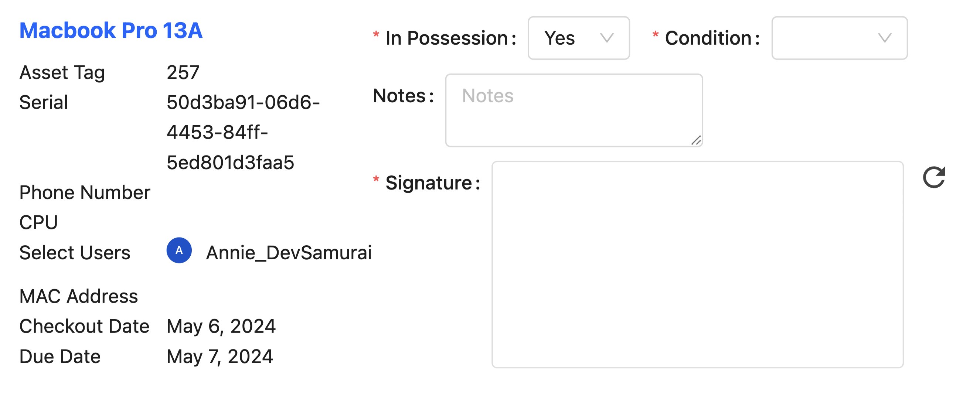Click the May 7, 2024 due date
The height and width of the screenshot is (396, 980).
pos(220,357)
